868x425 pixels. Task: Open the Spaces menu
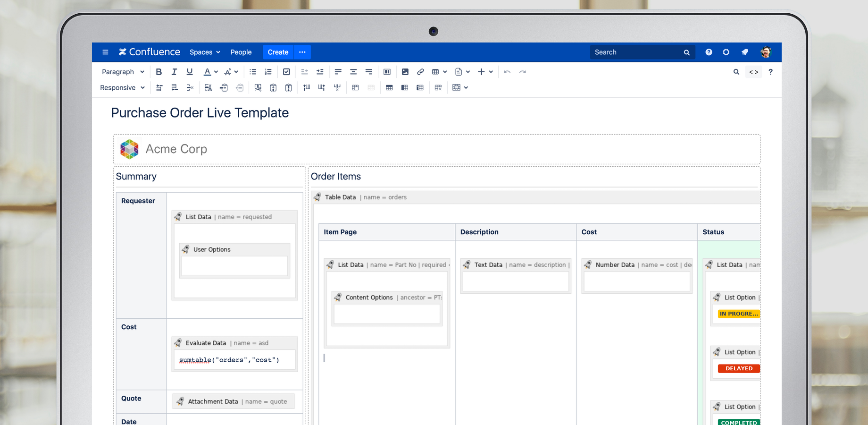204,52
